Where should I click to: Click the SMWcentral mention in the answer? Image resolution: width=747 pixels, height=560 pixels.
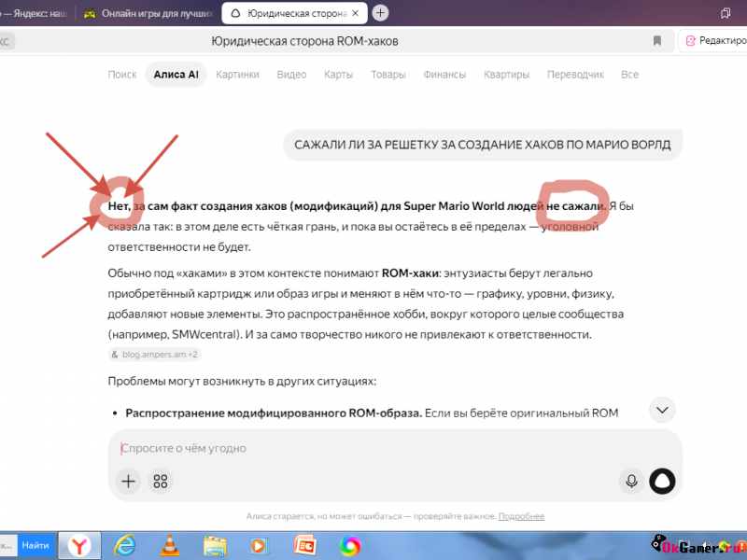coord(204,334)
